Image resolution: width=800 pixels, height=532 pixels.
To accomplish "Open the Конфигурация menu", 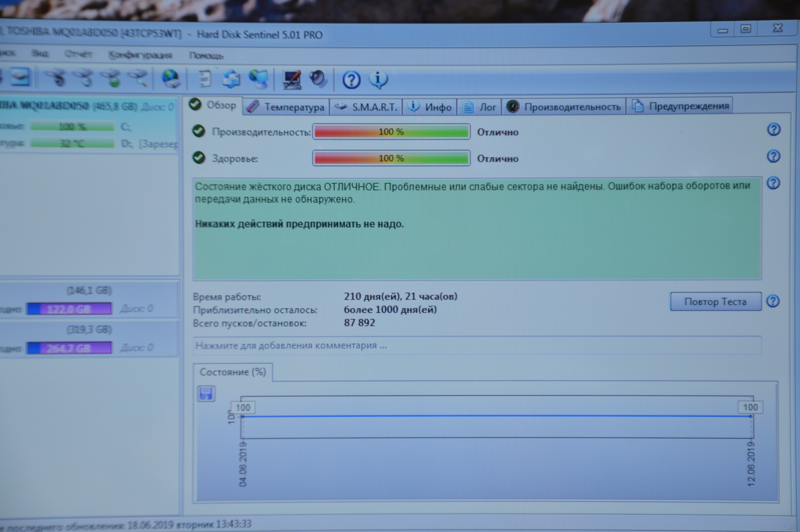I will coord(140,55).
